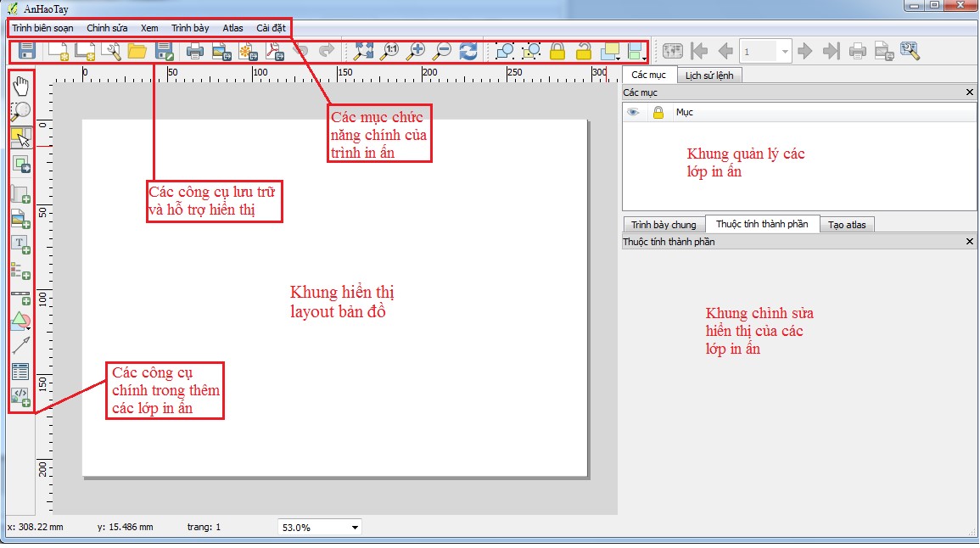Switch to the Thuộc tính thành phần tab
This screenshot has height=548, width=980.
(762, 224)
